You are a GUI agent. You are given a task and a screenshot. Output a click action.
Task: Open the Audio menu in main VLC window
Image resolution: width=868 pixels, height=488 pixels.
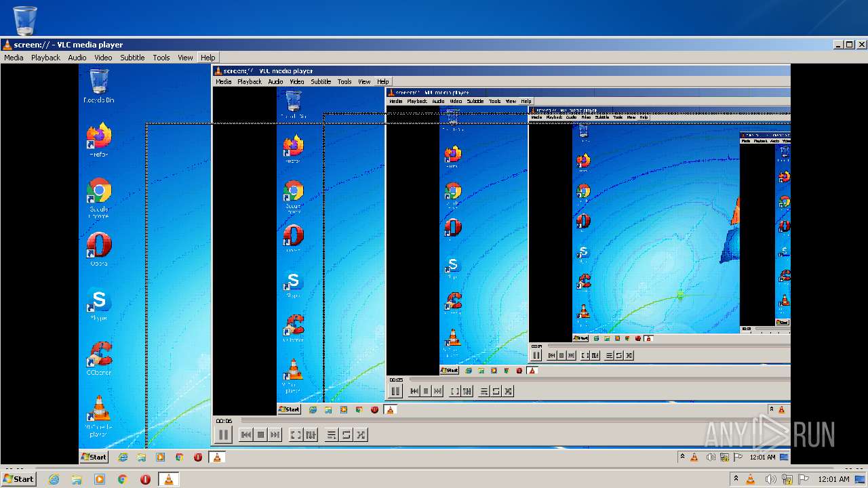click(77, 58)
